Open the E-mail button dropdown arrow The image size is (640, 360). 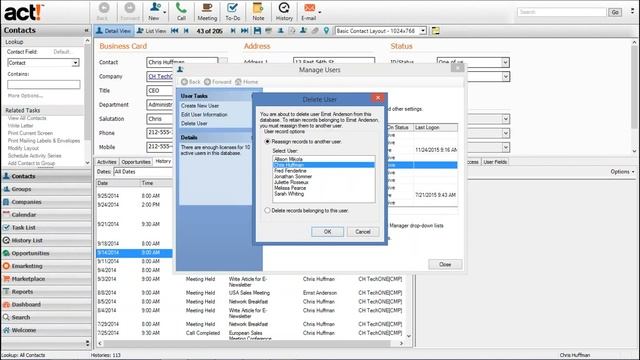320,12
